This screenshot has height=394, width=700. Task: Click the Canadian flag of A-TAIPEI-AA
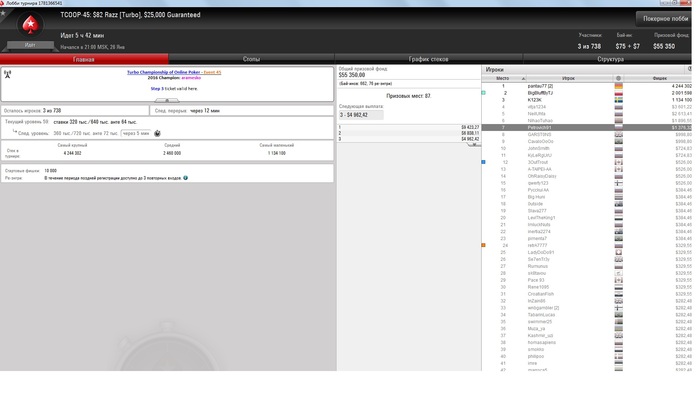coord(618,169)
